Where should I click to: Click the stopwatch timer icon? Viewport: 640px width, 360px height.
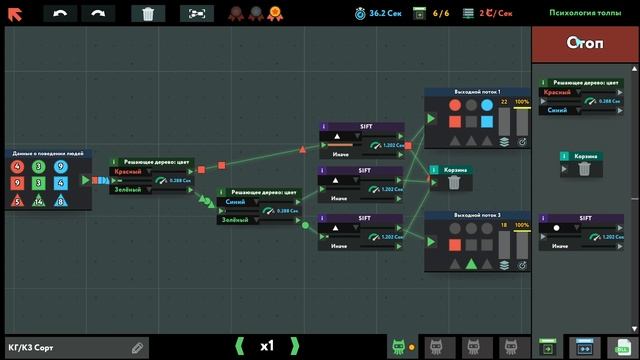(360, 14)
